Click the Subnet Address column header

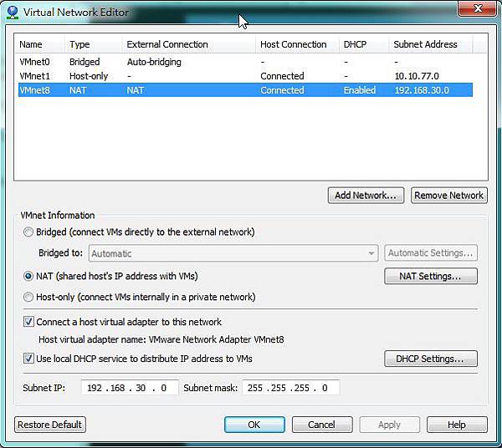point(431,44)
